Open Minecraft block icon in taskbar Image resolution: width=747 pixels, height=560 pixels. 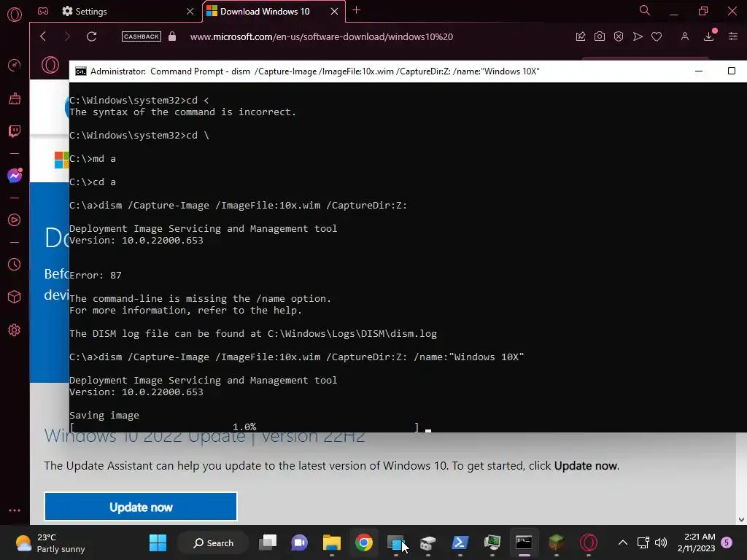[556, 542]
